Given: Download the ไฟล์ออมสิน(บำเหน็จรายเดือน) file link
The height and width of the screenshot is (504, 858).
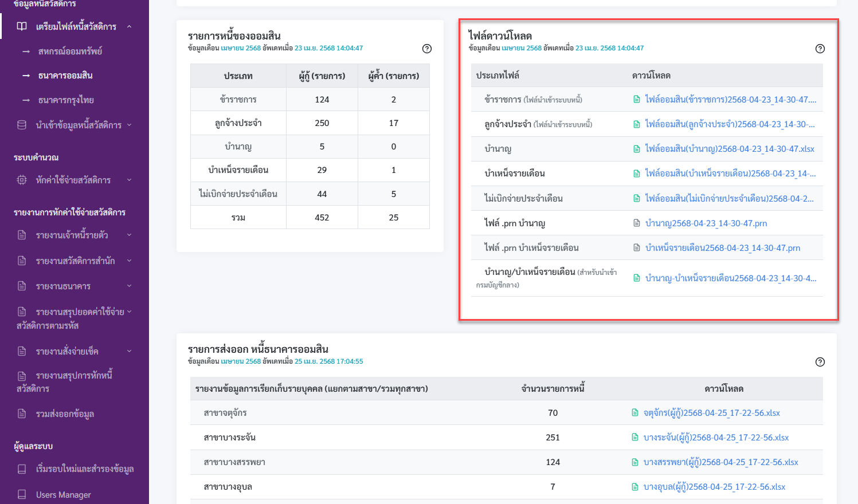Looking at the screenshot, I should click(x=730, y=174).
